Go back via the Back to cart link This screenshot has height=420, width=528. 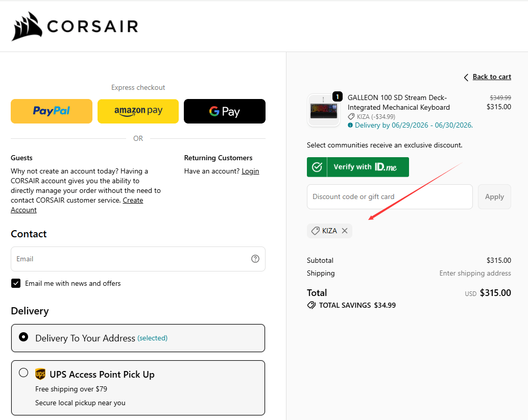pyautogui.click(x=492, y=77)
